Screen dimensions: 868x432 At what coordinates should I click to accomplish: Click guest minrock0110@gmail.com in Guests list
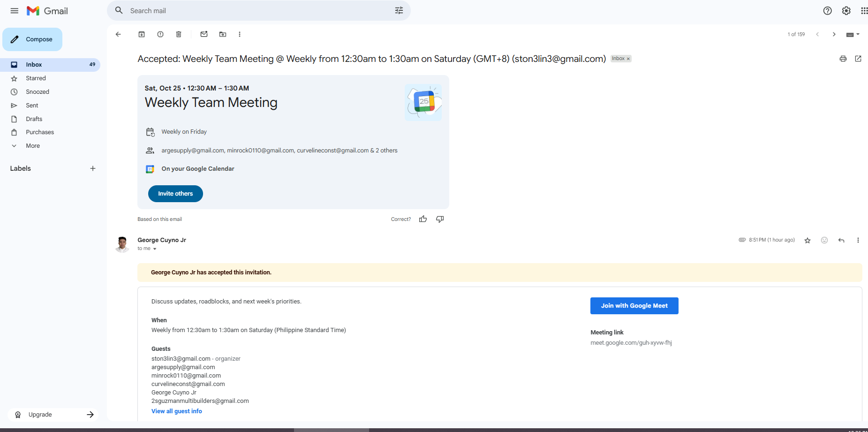[186, 376]
